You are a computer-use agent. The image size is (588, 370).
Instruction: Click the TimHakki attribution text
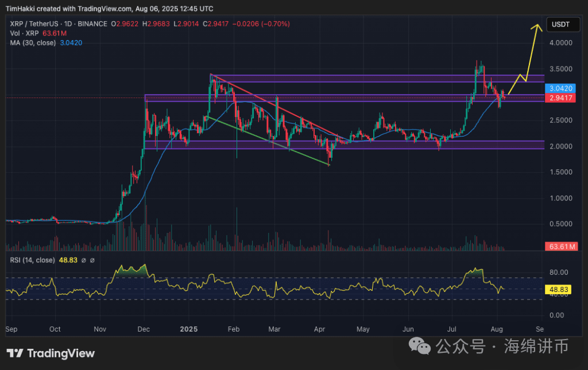click(x=109, y=9)
